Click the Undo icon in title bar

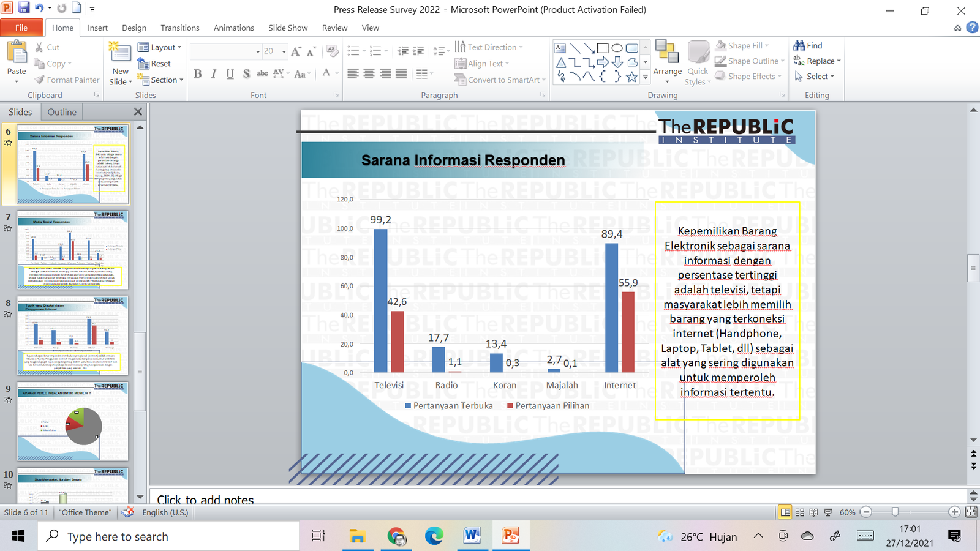point(39,8)
